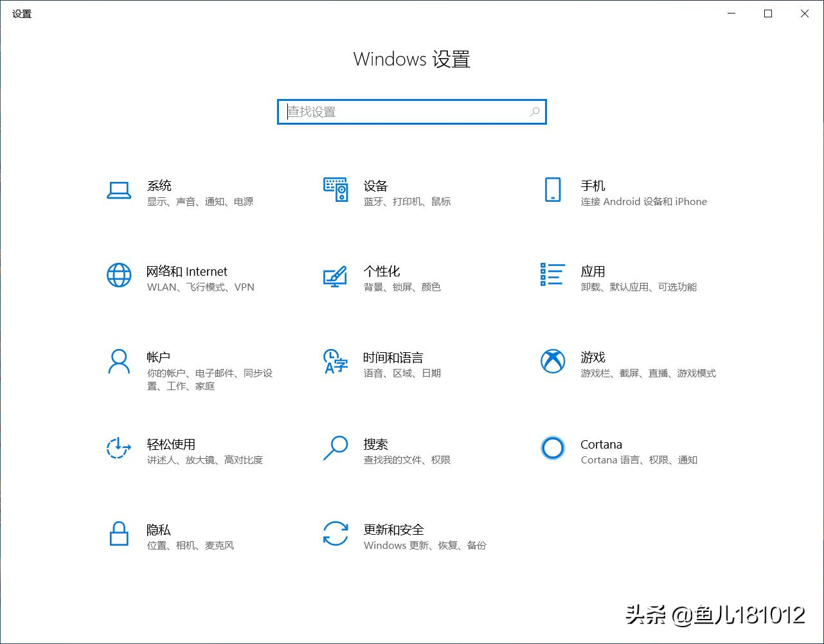824x644 pixels.
Task: Click the text Windows 更新、恢复、备份
Action: click(425, 546)
